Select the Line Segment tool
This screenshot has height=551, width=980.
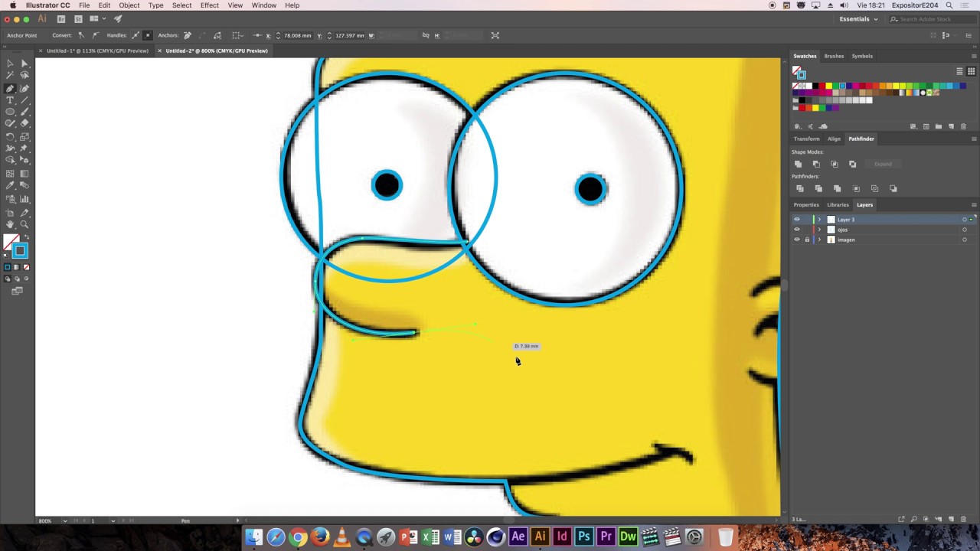point(24,100)
